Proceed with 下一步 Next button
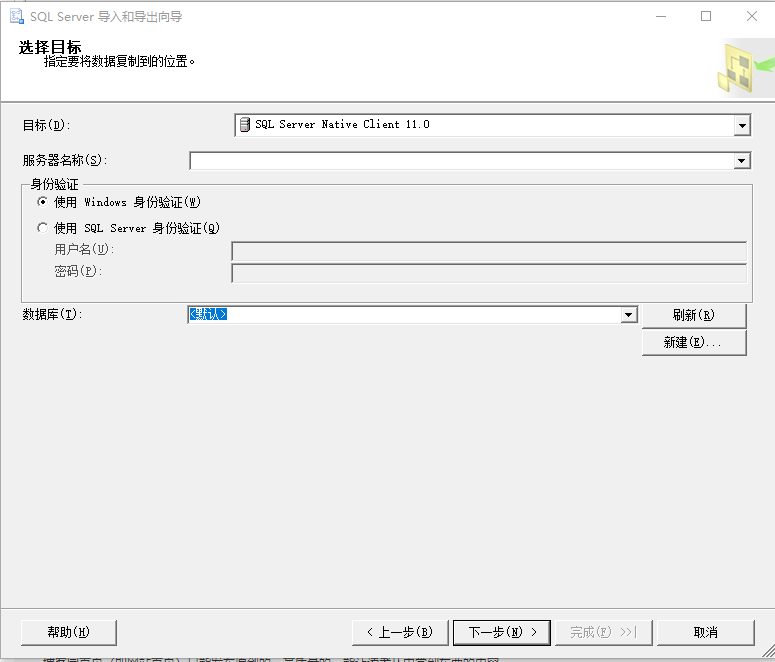This screenshot has height=662, width=775. pos(502,632)
